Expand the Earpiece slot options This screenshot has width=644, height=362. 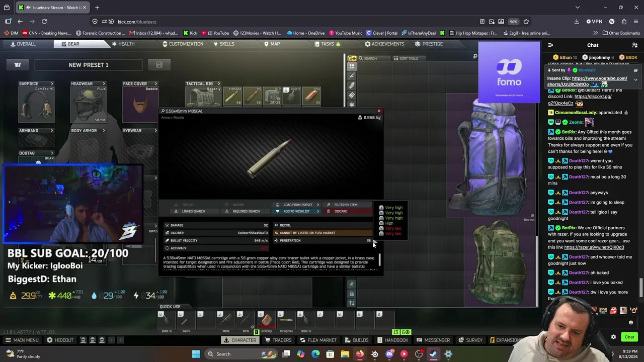(52, 83)
